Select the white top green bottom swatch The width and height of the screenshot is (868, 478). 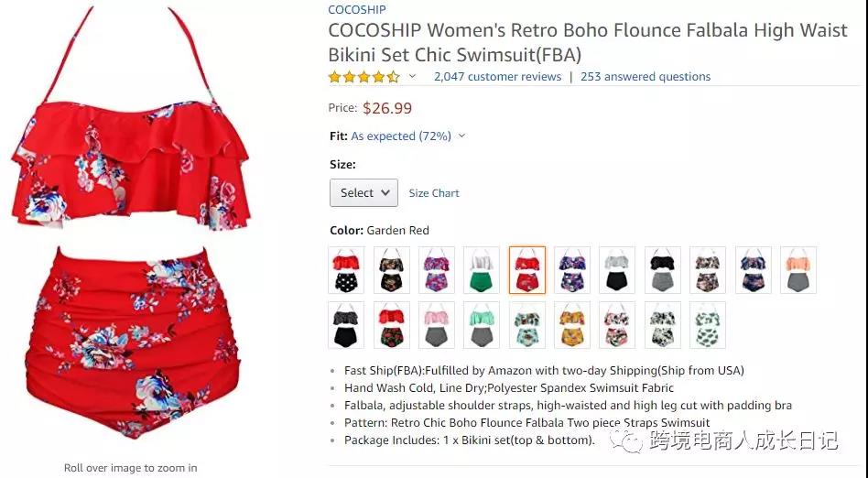pos(482,270)
